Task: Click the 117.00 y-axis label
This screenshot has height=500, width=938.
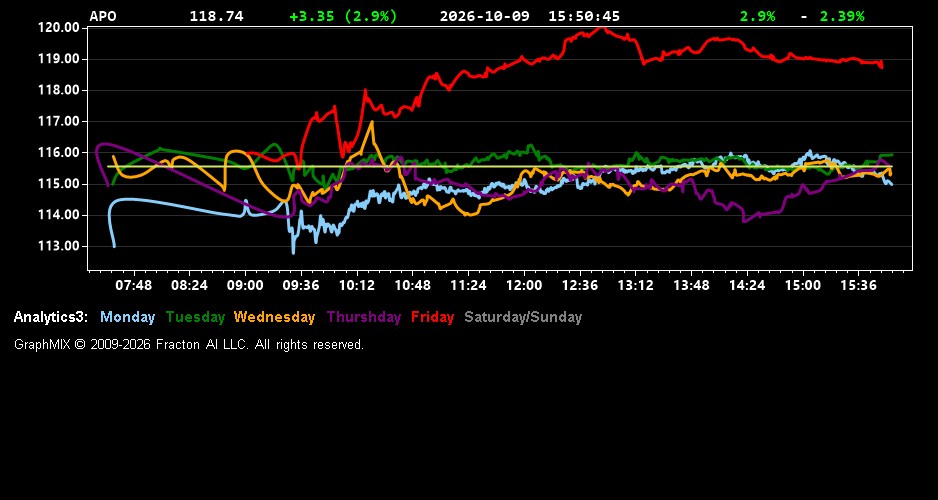Action: 59,121
